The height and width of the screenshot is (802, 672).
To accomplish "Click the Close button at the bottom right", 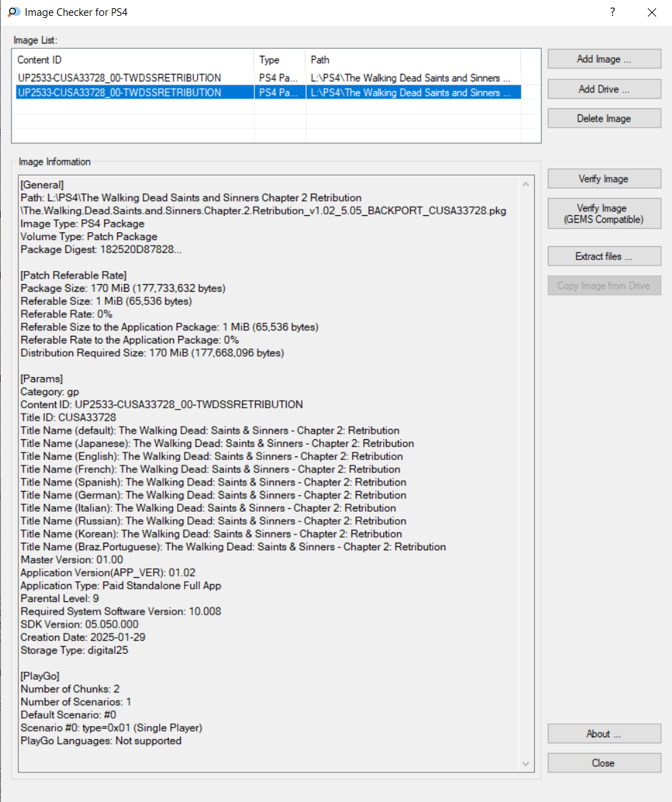I will click(x=604, y=763).
